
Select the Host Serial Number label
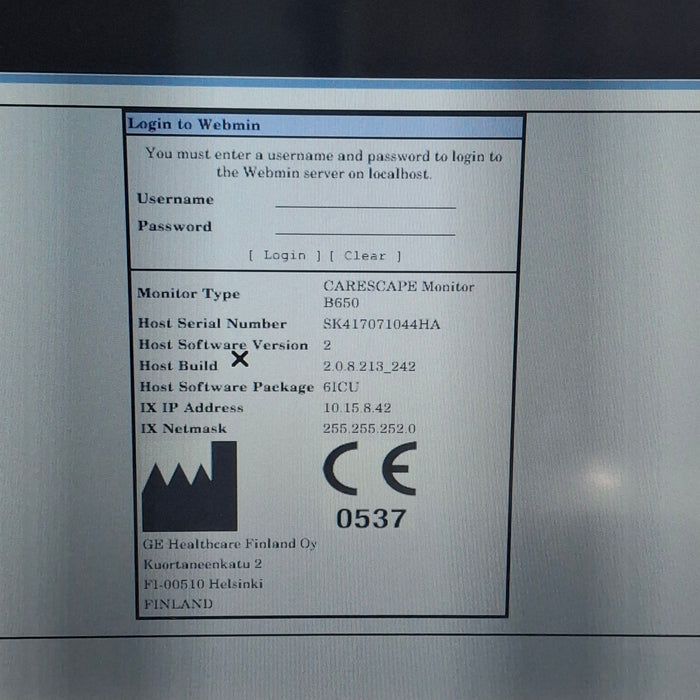212,324
